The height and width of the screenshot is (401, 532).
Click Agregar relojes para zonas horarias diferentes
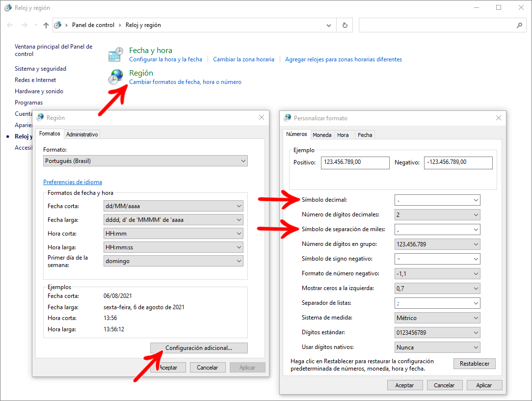(344, 59)
